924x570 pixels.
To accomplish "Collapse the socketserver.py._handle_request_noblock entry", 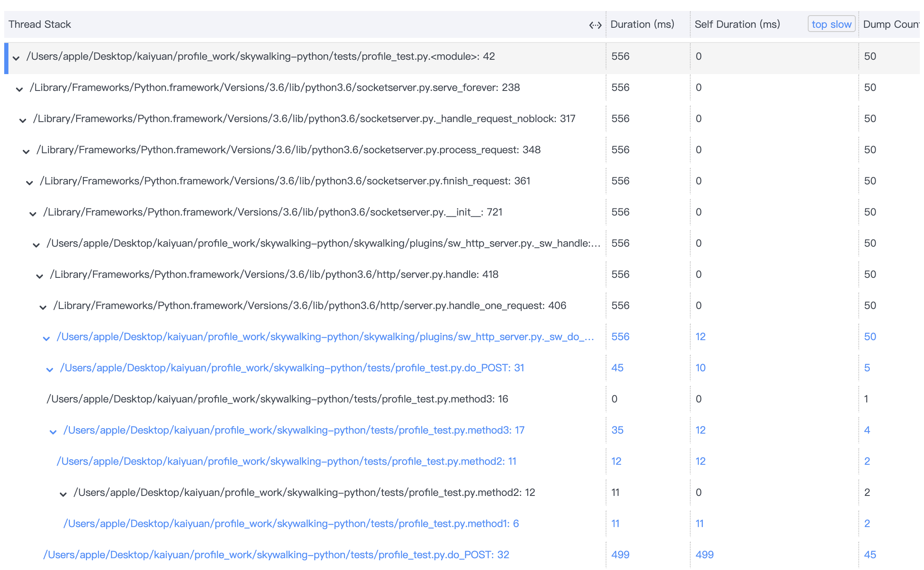I will (23, 120).
